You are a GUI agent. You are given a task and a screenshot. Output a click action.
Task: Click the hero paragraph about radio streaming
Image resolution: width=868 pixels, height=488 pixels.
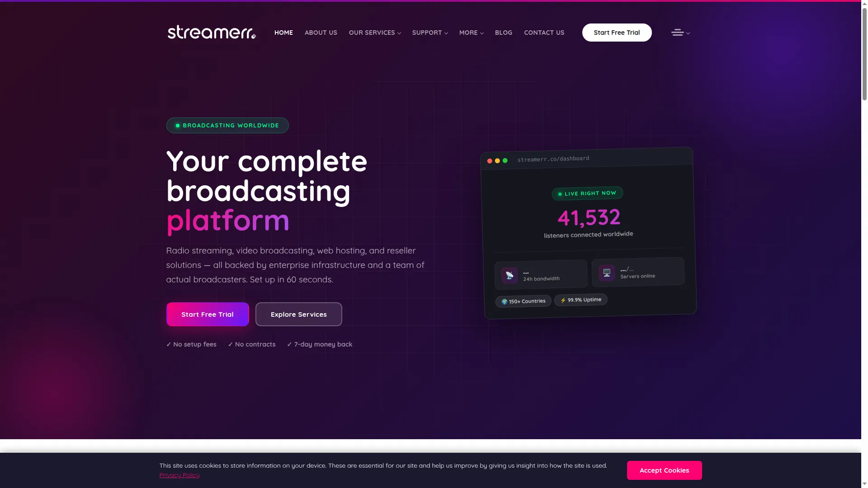click(x=295, y=265)
